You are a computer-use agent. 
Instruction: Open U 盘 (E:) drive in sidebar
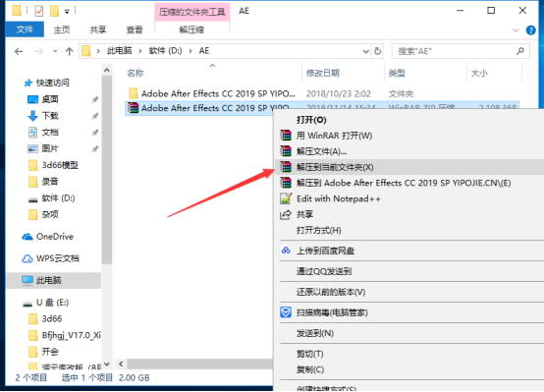tap(45, 303)
